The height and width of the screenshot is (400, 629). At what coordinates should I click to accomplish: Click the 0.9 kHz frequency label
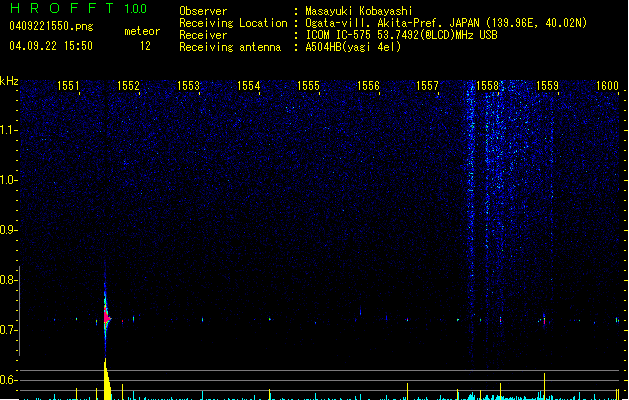pyautogui.click(x=8, y=230)
